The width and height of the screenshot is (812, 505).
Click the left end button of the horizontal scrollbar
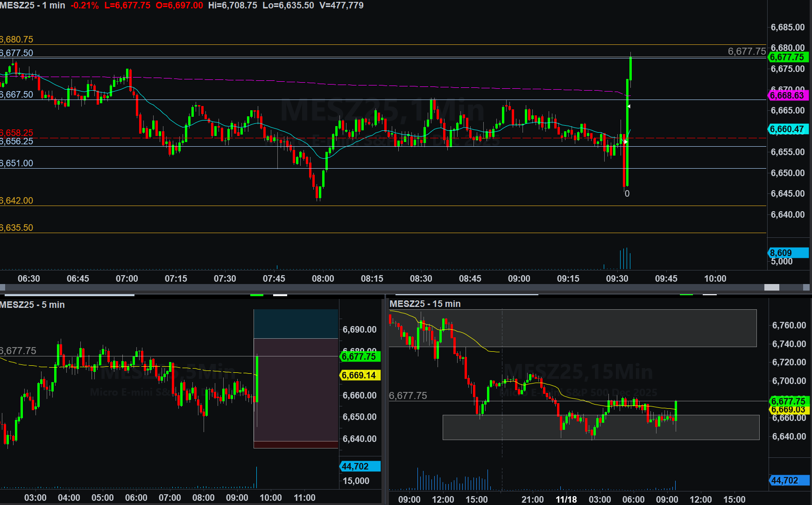tap(2, 287)
